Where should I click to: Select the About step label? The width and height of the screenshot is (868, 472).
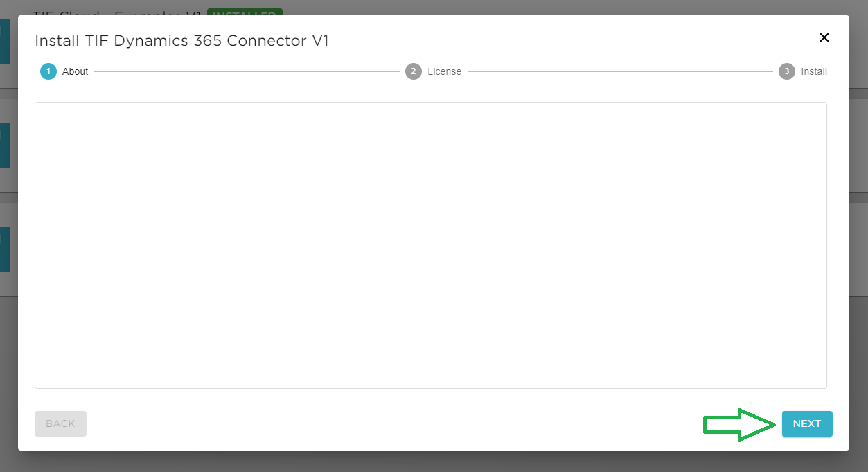75,71
